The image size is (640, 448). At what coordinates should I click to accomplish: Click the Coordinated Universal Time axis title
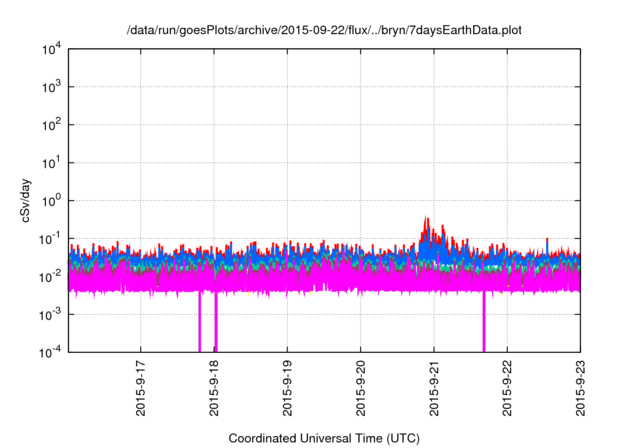(324, 439)
